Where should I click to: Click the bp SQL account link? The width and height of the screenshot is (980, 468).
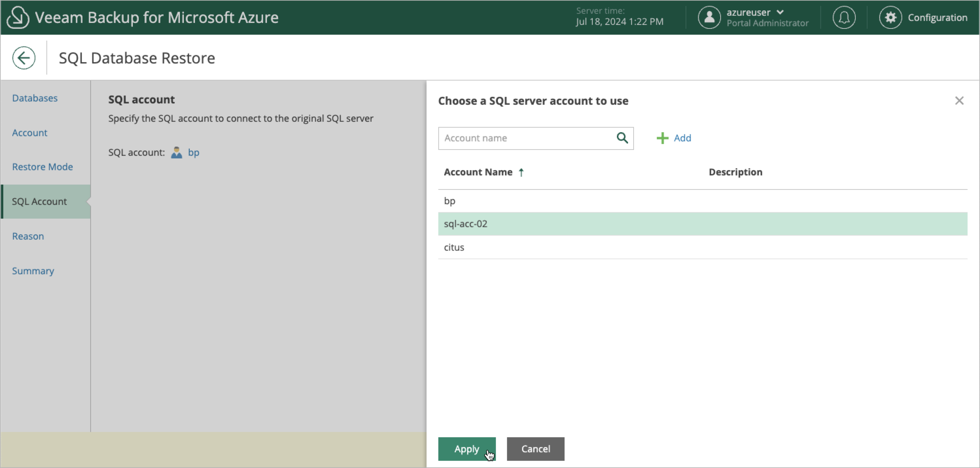(x=193, y=153)
